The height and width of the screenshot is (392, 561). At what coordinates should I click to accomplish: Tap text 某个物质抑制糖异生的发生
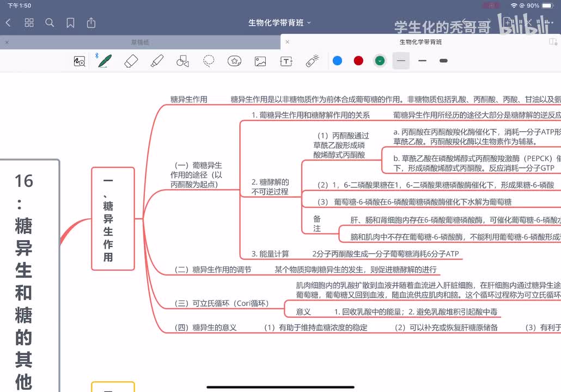tap(355, 269)
